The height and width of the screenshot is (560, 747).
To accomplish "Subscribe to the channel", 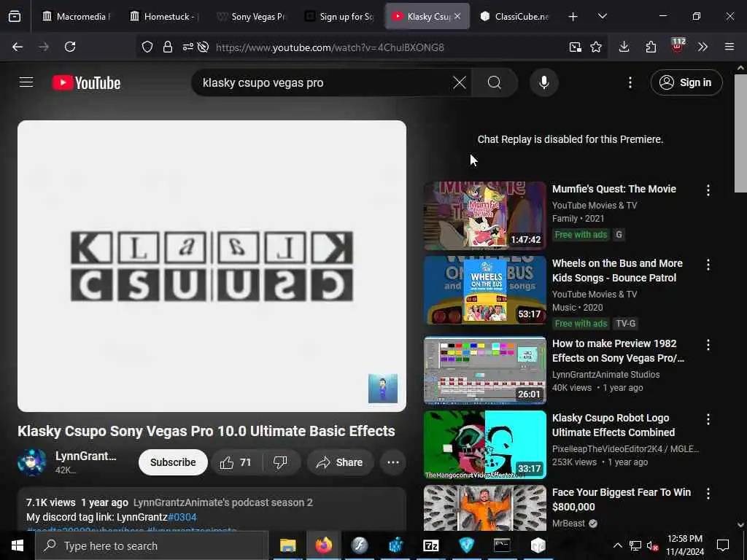I will point(173,462).
